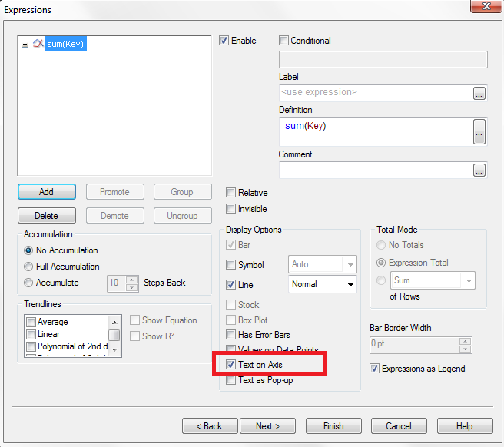Toggle the Bar display option checkbox
The image size is (504, 447).
coord(230,245)
